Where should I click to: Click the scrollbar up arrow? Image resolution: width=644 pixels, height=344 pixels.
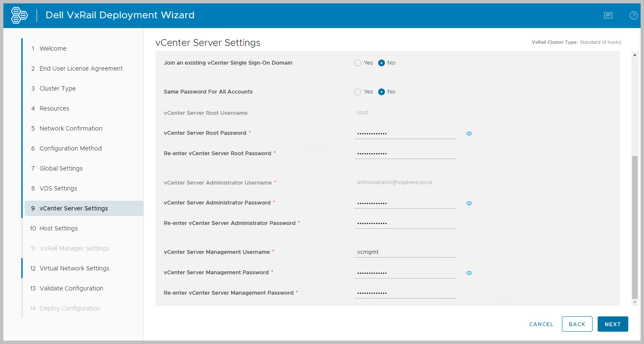pyautogui.click(x=635, y=55)
